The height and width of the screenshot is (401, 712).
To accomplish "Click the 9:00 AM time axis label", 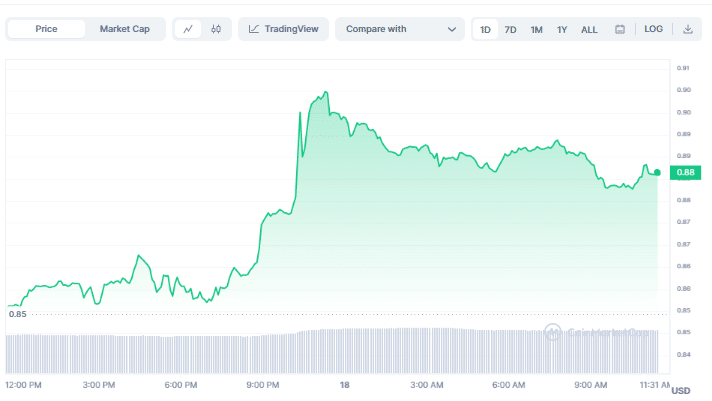I will (x=591, y=385).
